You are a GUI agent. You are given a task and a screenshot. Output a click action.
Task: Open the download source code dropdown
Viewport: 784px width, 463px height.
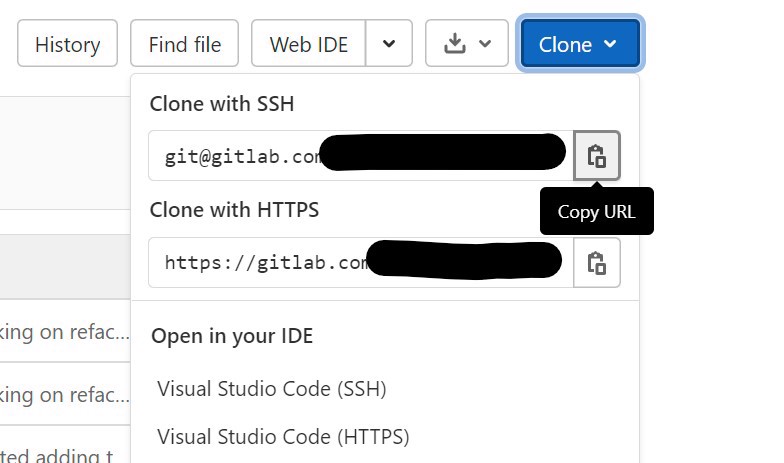click(467, 44)
